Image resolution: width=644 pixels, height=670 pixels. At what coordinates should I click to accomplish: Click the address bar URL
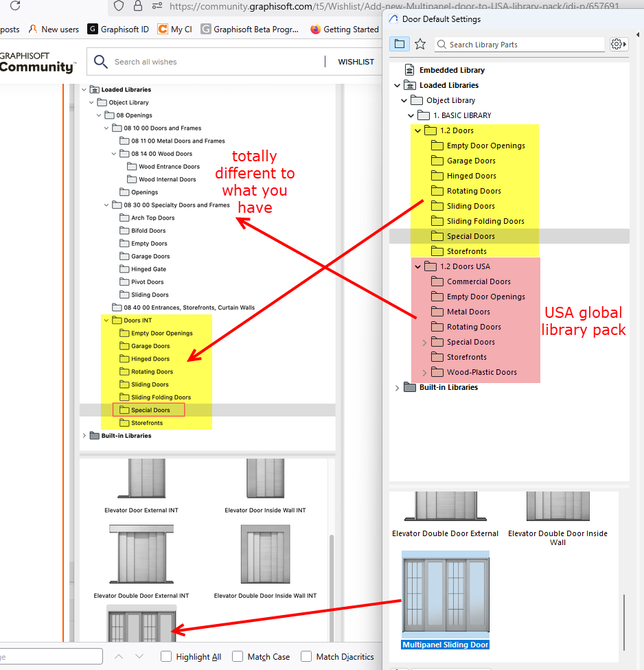pos(394,6)
